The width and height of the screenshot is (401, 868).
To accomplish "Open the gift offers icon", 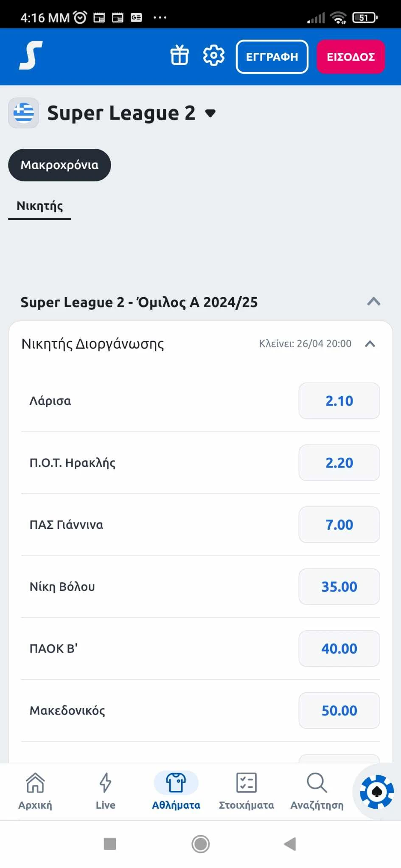I will pyautogui.click(x=179, y=56).
